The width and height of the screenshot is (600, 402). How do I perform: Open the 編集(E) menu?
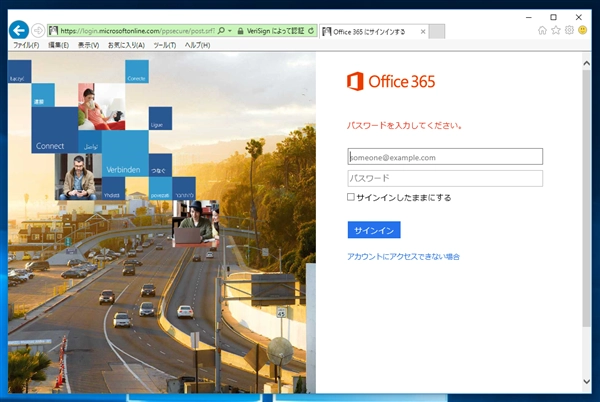(x=59, y=45)
